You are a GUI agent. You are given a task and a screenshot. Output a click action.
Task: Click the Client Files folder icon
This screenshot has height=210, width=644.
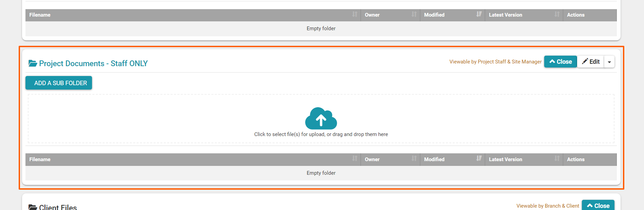coord(33,207)
